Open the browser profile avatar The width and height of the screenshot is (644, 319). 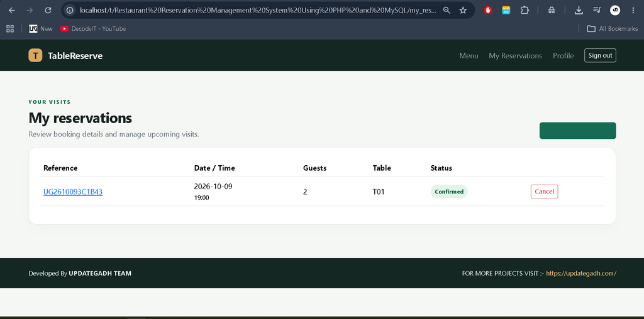click(x=615, y=10)
